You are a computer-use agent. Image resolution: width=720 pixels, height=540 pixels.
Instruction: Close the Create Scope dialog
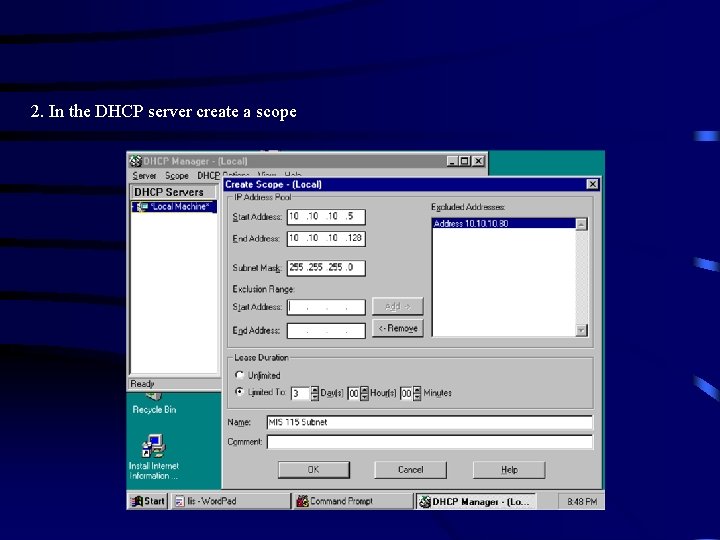pos(592,184)
